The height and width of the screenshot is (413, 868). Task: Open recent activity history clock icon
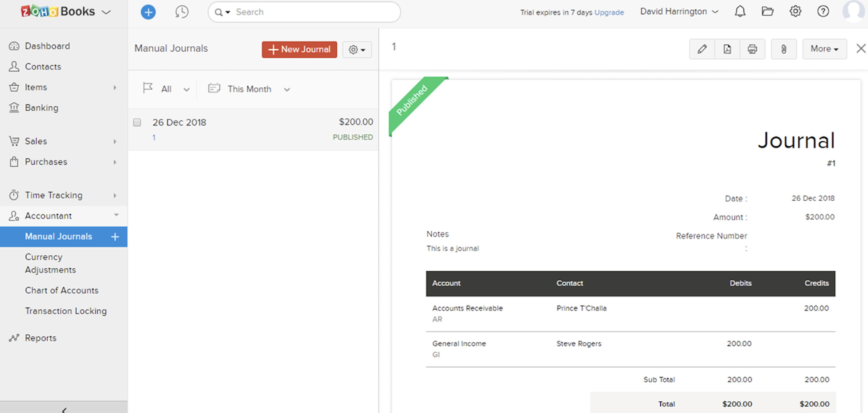tap(181, 12)
